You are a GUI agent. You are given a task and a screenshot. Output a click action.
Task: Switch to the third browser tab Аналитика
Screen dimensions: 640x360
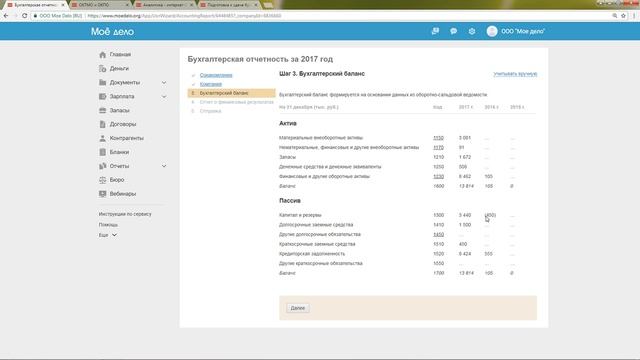(x=164, y=5)
